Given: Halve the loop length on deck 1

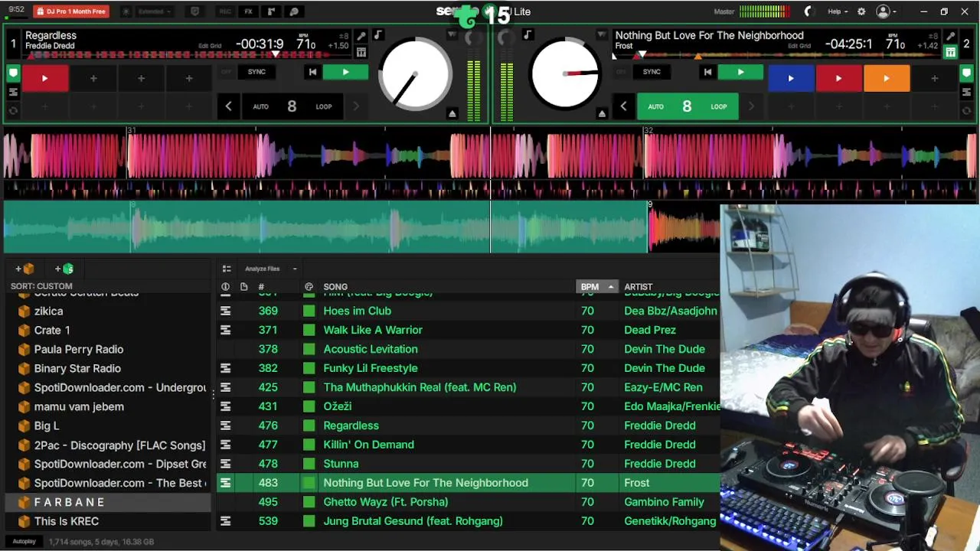Looking at the screenshot, I should point(228,106).
